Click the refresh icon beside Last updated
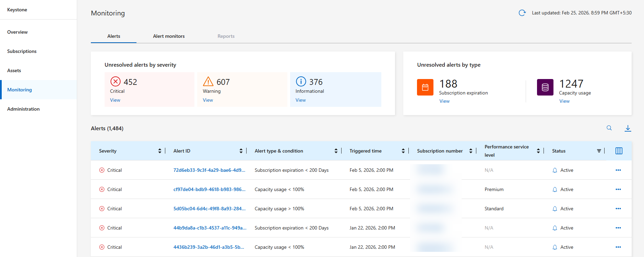 tap(522, 13)
